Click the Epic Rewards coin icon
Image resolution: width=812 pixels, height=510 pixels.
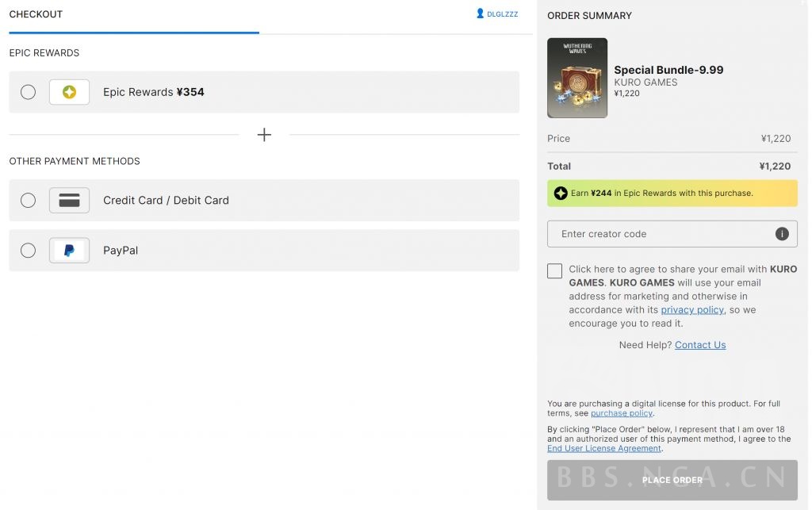click(69, 92)
